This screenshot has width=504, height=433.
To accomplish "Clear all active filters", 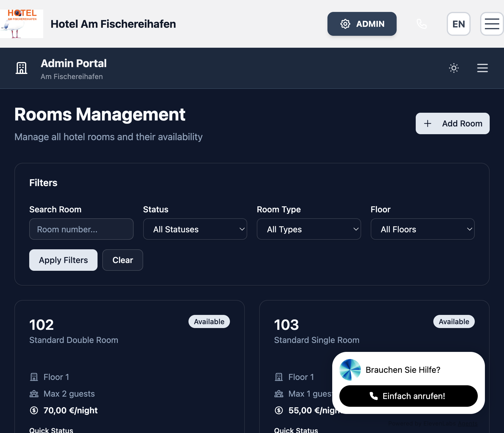I will pyautogui.click(x=123, y=260).
